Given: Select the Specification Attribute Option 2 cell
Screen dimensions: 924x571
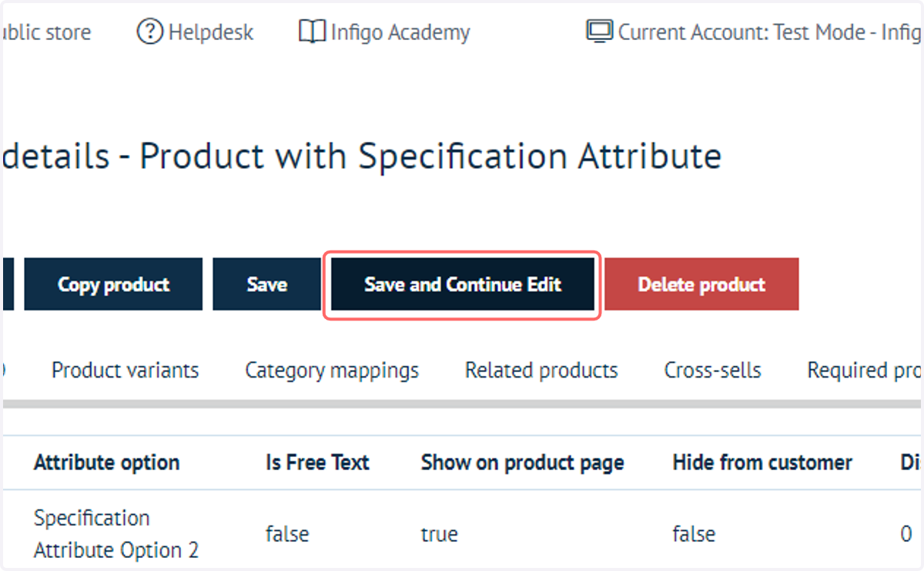Looking at the screenshot, I should 116,534.
